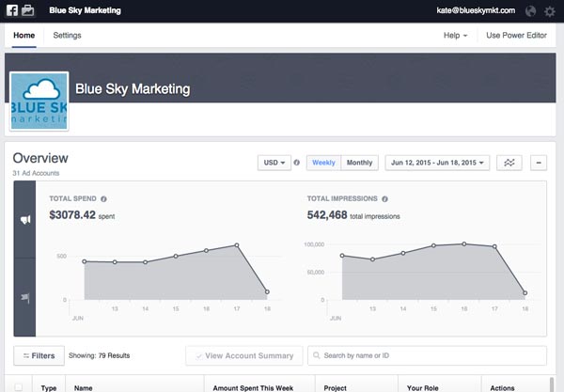The image size is (564, 392).
Task: Open the Help dropdown menu
Action: click(x=455, y=35)
